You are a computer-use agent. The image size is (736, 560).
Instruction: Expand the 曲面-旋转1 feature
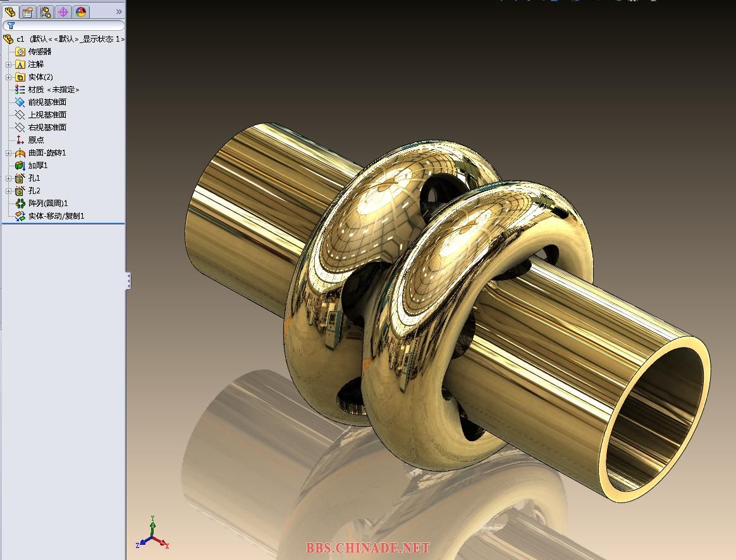tap(8, 154)
